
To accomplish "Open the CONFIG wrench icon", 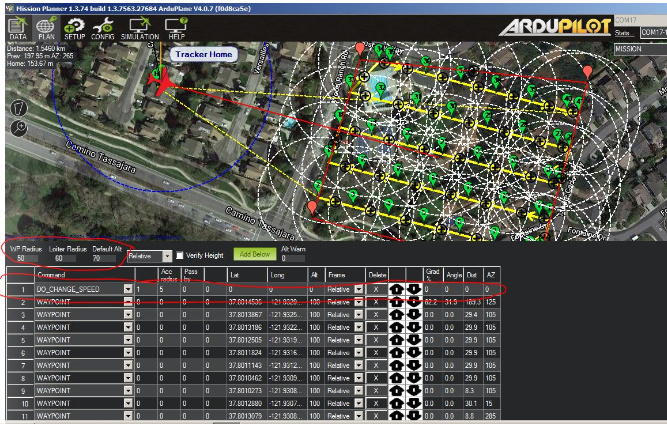I will click(x=103, y=29).
